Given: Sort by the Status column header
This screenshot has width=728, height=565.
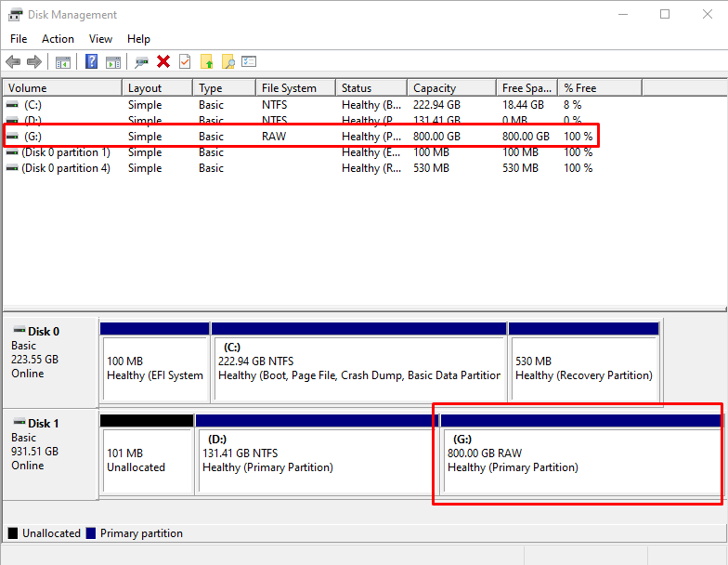Looking at the screenshot, I should pyautogui.click(x=371, y=87).
